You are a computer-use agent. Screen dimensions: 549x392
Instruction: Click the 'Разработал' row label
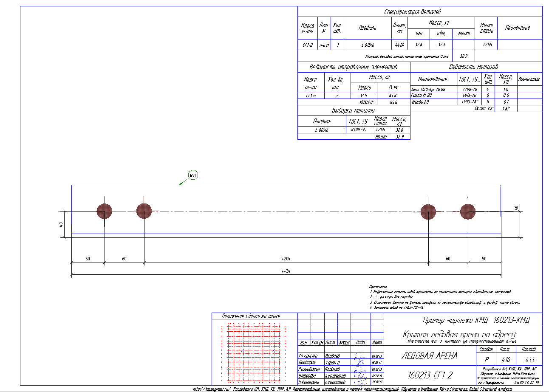click(x=309, y=369)
